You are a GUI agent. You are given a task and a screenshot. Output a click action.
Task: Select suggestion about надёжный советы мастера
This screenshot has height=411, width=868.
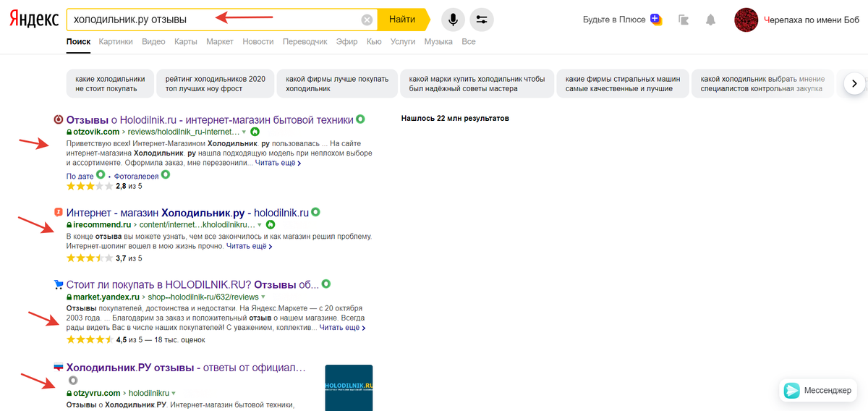(x=477, y=83)
